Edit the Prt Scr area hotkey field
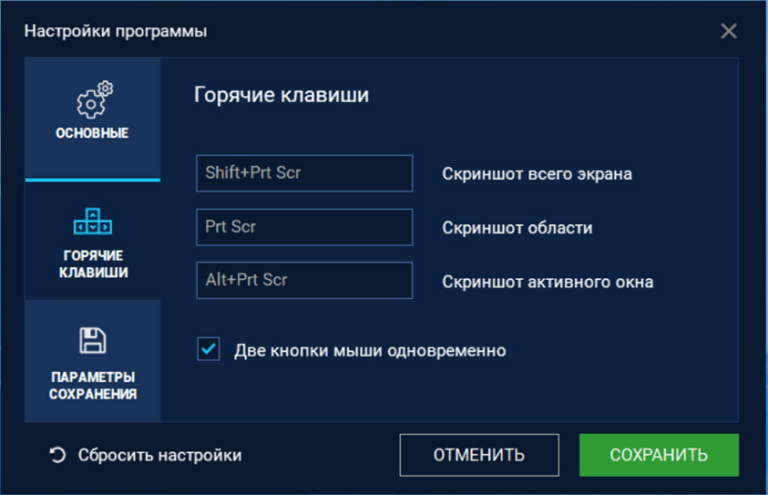 click(304, 227)
